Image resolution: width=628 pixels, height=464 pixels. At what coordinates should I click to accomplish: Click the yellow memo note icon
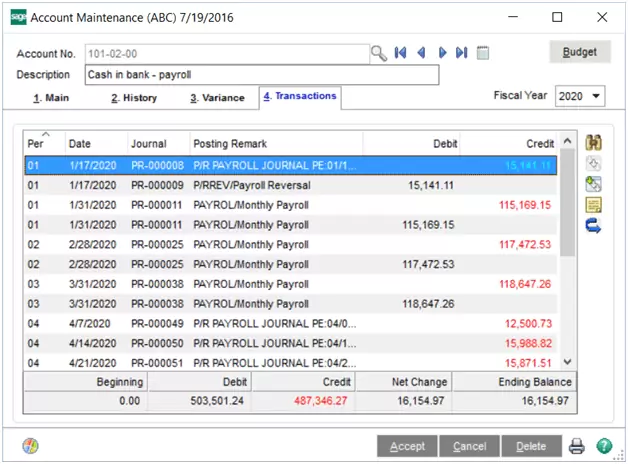pos(593,205)
